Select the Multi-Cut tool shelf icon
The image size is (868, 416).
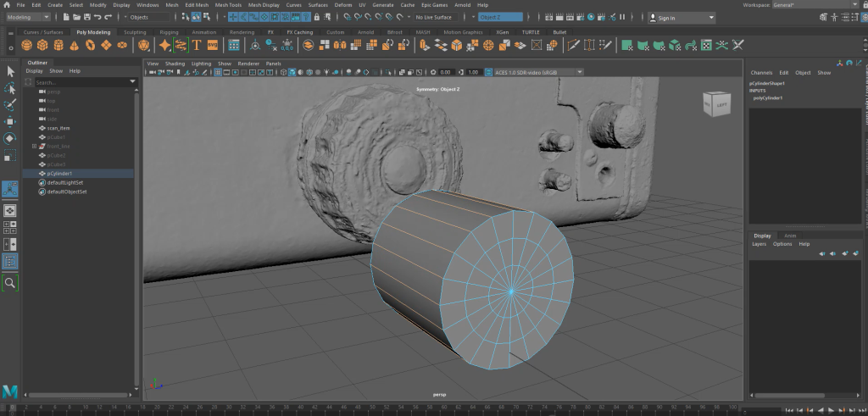pos(574,45)
